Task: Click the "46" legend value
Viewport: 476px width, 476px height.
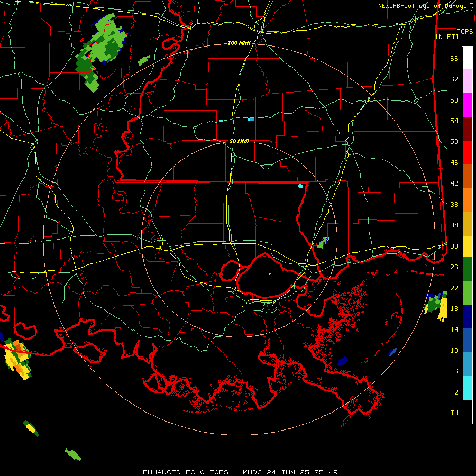Action: pyautogui.click(x=454, y=163)
